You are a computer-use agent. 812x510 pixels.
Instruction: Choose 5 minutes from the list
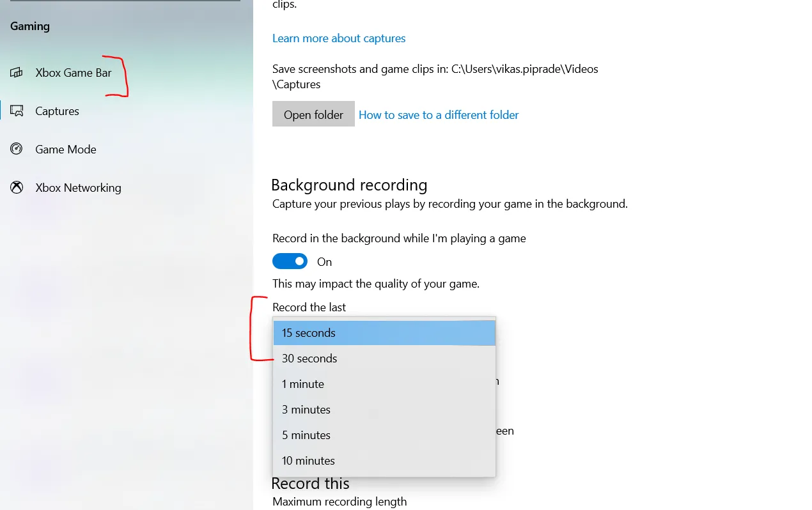384,435
